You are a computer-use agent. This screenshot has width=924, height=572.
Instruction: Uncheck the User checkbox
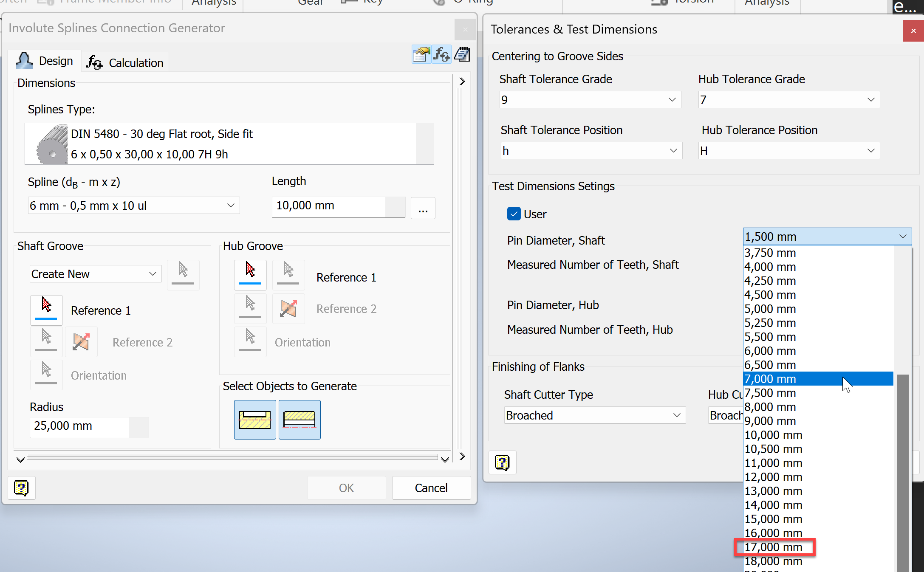click(x=514, y=214)
